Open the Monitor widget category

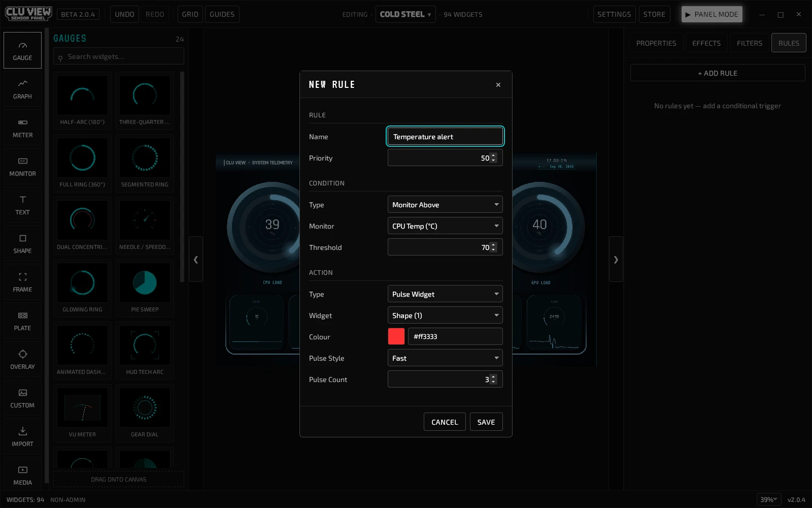click(x=22, y=166)
